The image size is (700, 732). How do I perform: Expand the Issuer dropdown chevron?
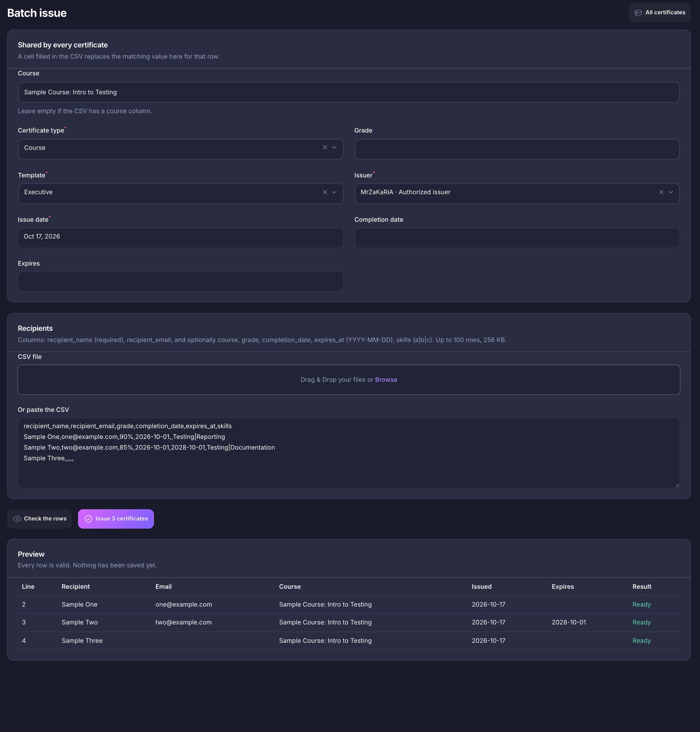[671, 192]
